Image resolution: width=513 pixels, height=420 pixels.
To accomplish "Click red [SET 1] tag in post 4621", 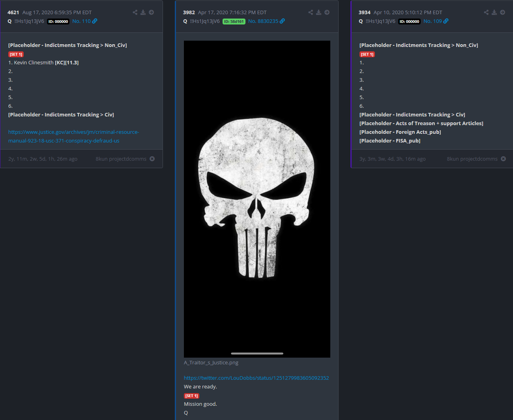I will click(x=16, y=54).
